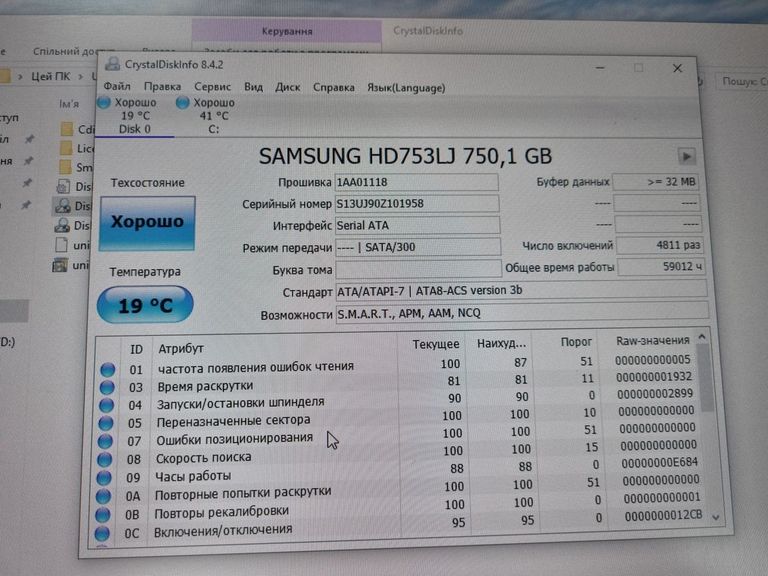Viewport: 768px width, 576px height.
Task: Click the Возможности field S.M.A.R.T., APM
Action: click(522, 313)
